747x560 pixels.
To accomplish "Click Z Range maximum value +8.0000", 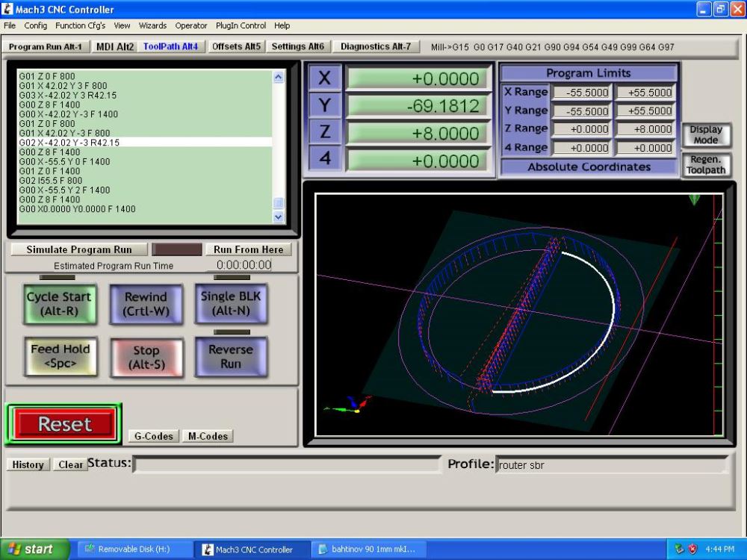I will [645, 129].
